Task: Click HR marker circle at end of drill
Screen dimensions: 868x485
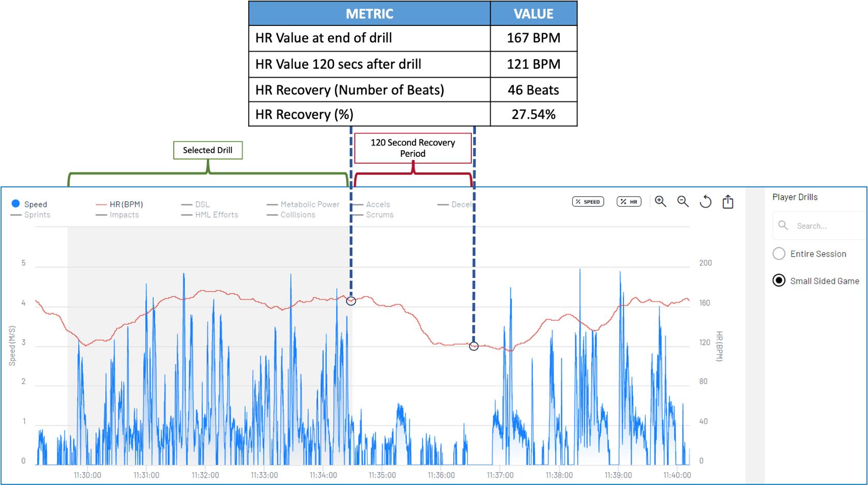Action: click(x=351, y=300)
